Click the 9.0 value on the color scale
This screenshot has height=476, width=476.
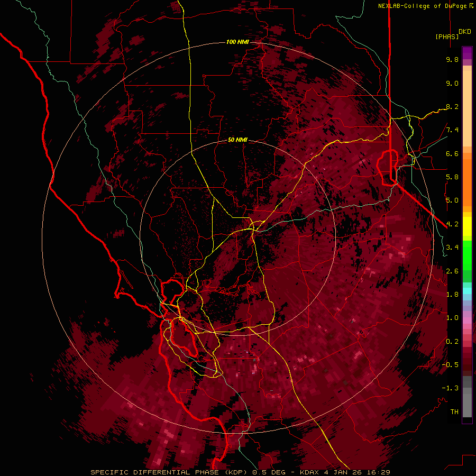click(x=452, y=83)
